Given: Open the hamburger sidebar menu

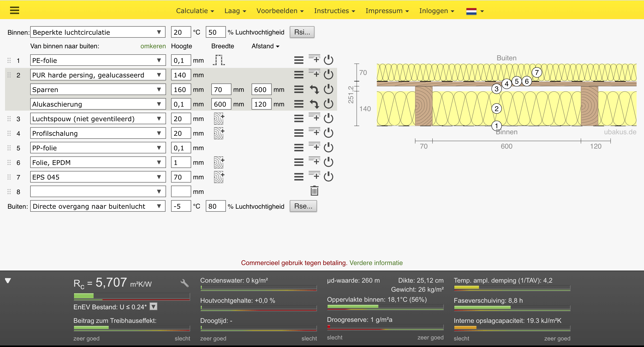Looking at the screenshot, I should [15, 10].
